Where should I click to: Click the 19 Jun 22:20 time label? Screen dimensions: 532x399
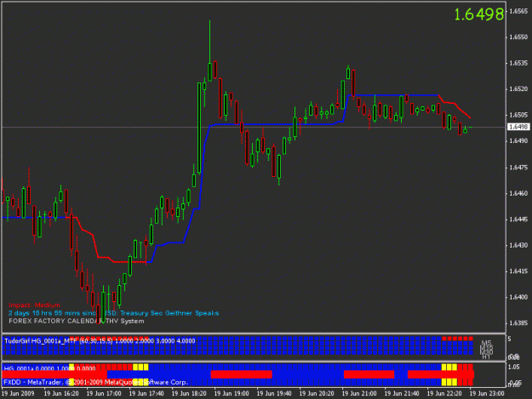click(x=444, y=394)
